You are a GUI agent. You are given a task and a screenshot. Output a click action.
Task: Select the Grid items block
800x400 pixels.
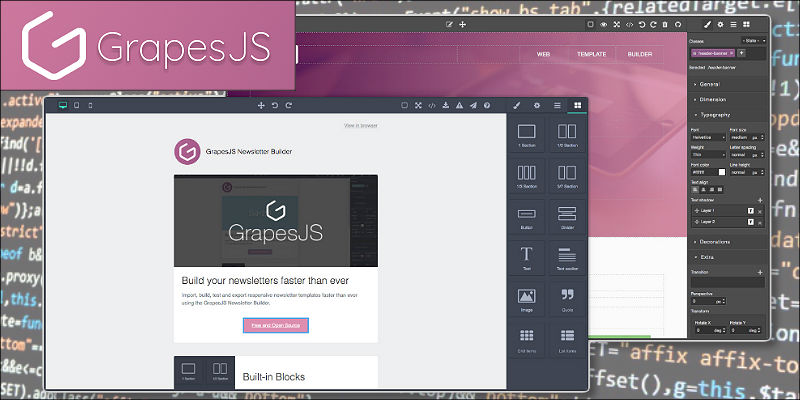(x=527, y=341)
